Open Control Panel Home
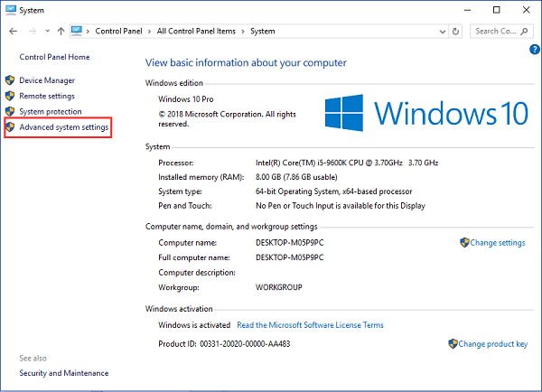This screenshot has height=392, width=542. tap(54, 57)
